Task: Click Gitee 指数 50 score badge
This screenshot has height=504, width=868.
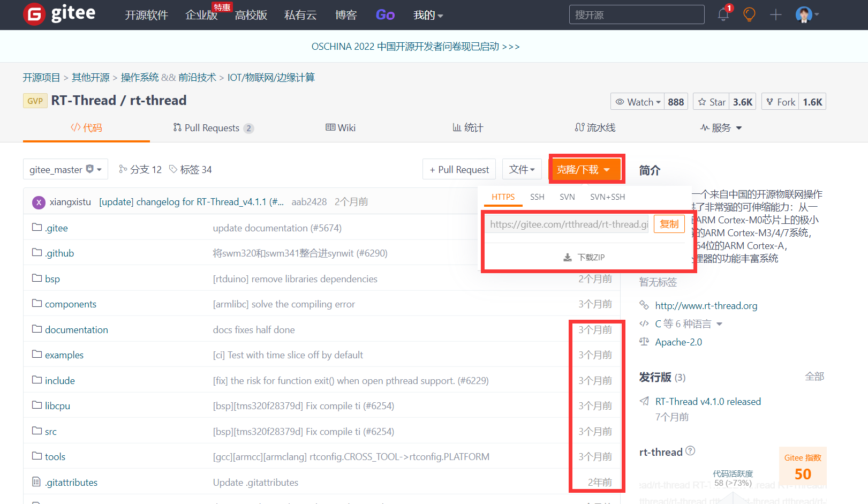Action: [803, 467]
